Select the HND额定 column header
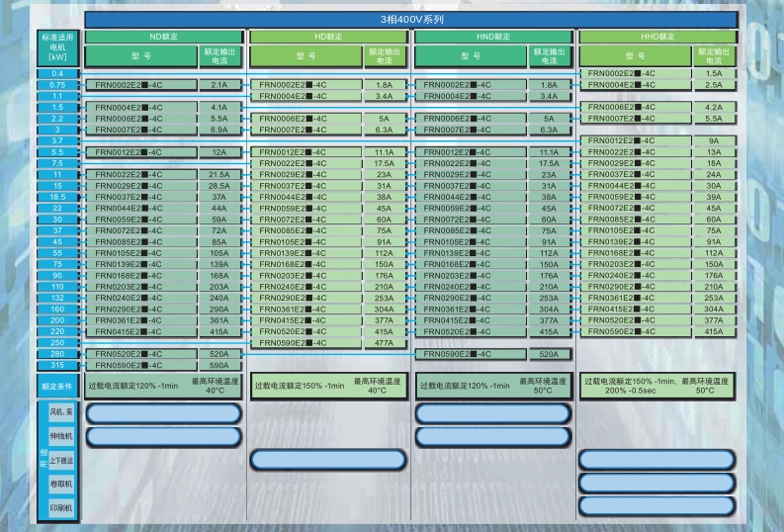Image resolution: width=784 pixels, height=532 pixels. pos(492,37)
